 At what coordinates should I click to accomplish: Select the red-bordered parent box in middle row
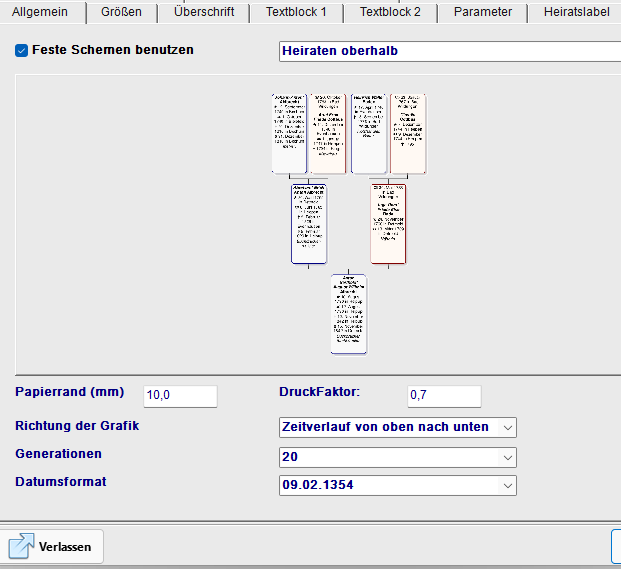[388, 223]
